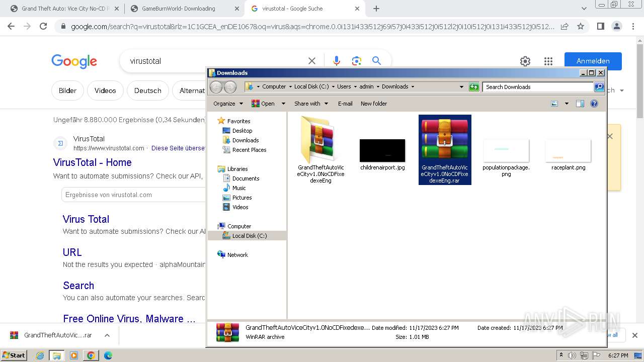
Task: Click the Search Downloads magnifier icon
Action: click(x=599, y=87)
